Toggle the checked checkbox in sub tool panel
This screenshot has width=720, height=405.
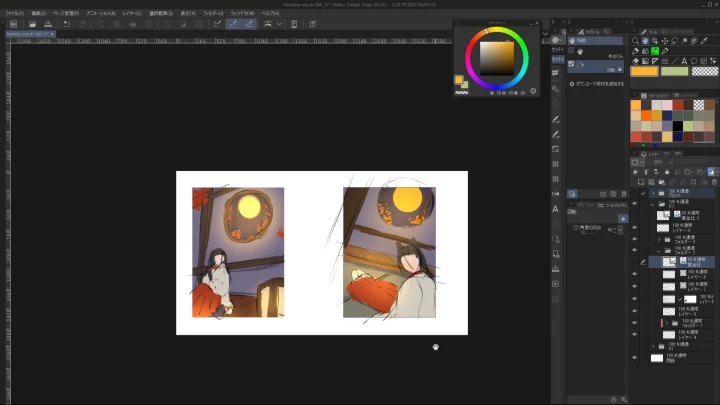click(571, 64)
